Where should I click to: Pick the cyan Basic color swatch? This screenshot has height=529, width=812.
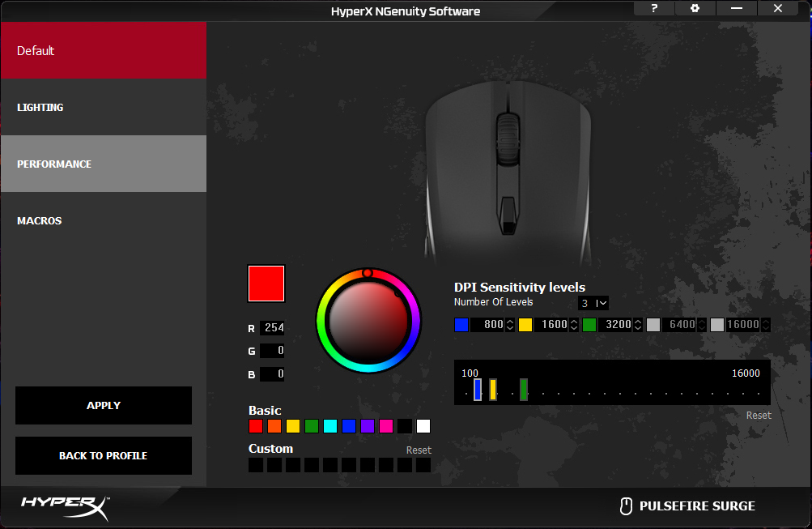point(330,426)
